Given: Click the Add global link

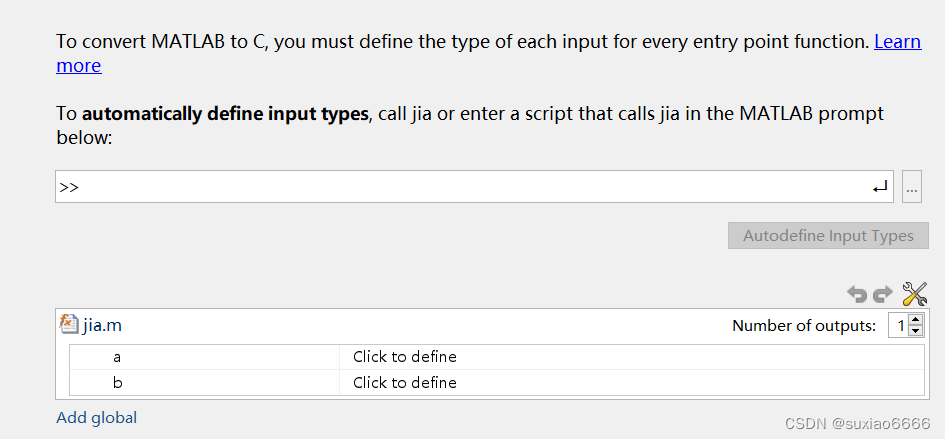Looking at the screenshot, I should click(96, 418).
